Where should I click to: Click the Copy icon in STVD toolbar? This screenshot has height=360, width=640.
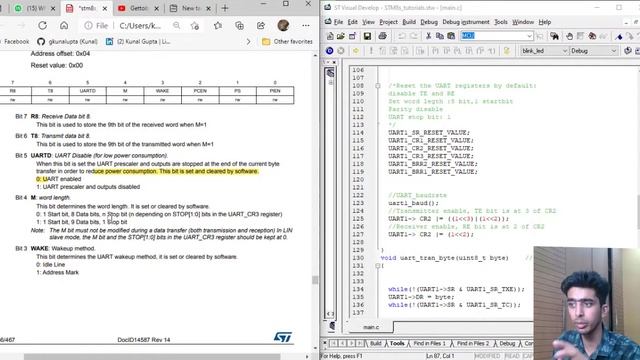440,36
